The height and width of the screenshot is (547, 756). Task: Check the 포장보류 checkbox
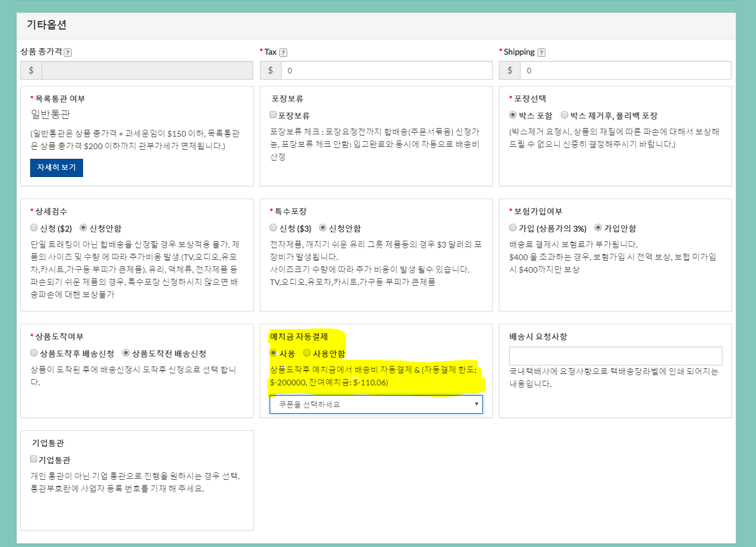273,115
